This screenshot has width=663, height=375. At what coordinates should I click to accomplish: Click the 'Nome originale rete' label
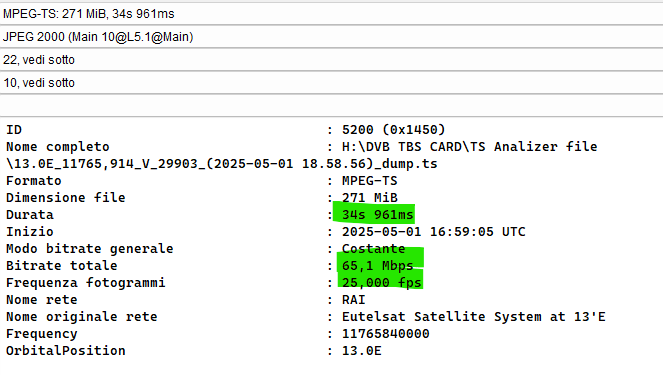pyautogui.click(x=82, y=316)
